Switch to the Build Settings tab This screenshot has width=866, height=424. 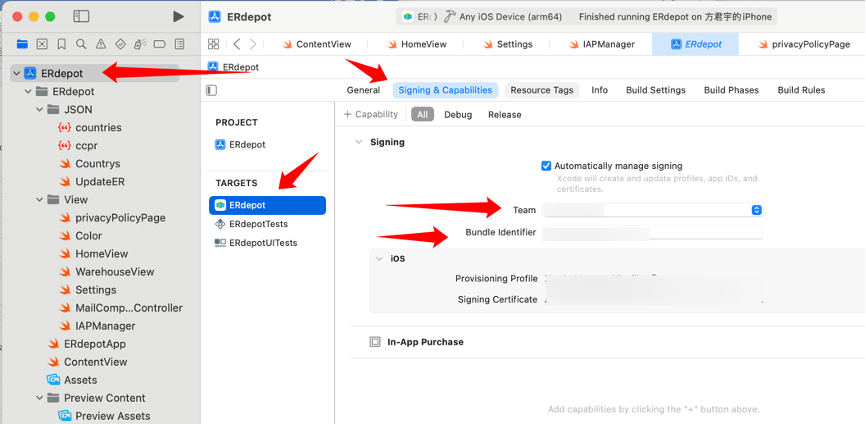tap(656, 90)
